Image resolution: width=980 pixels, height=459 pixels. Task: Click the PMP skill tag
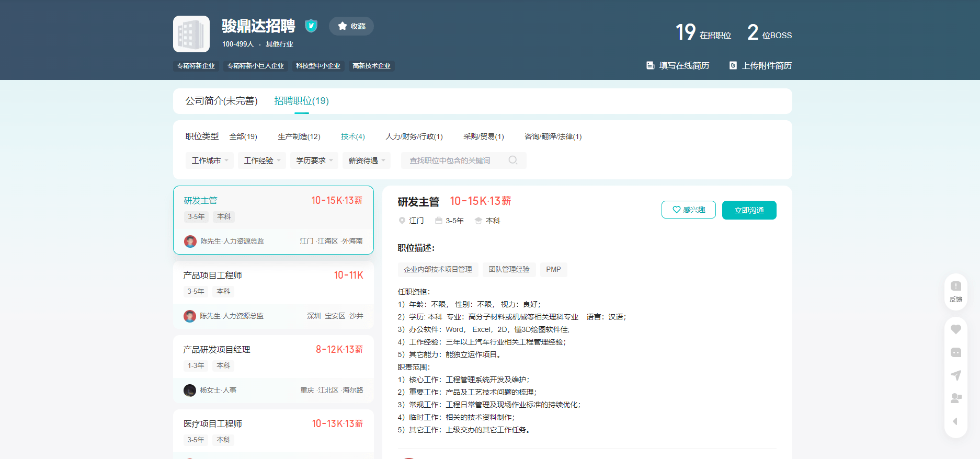click(553, 269)
